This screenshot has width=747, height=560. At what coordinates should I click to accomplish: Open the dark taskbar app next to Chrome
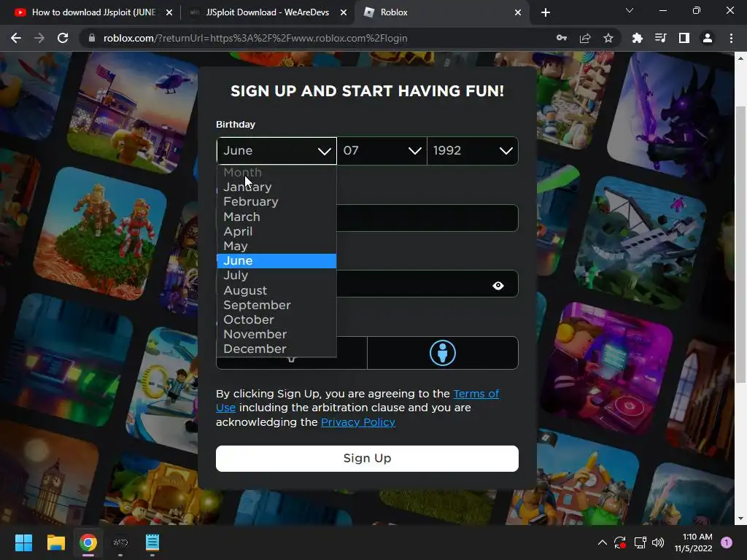pyautogui.click(x=120, y=542)
